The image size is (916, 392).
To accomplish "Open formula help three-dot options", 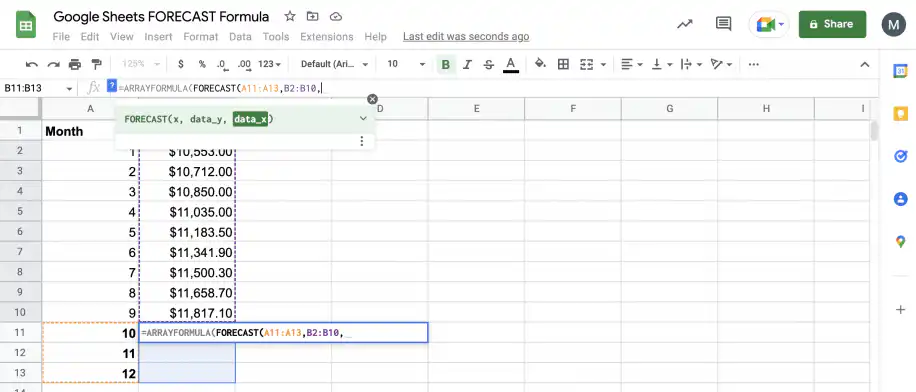I will [362, 141].
